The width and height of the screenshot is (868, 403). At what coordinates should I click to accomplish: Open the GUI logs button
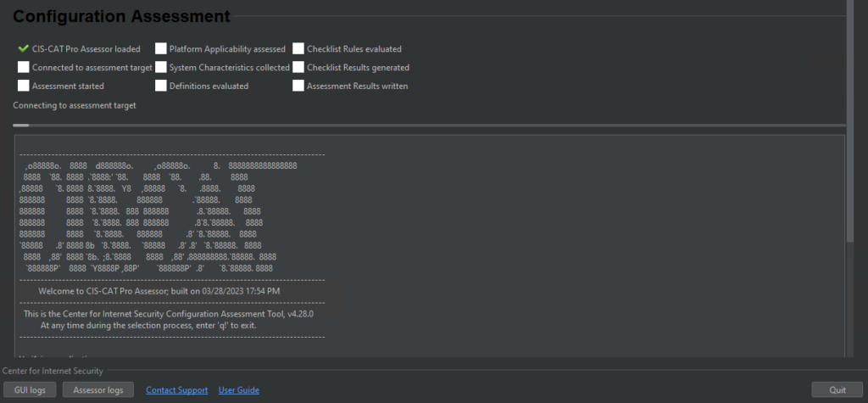click(x=30, y=389)
